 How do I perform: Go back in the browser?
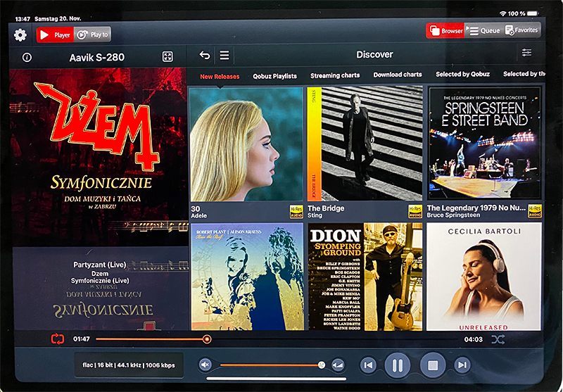click(205, 56)
